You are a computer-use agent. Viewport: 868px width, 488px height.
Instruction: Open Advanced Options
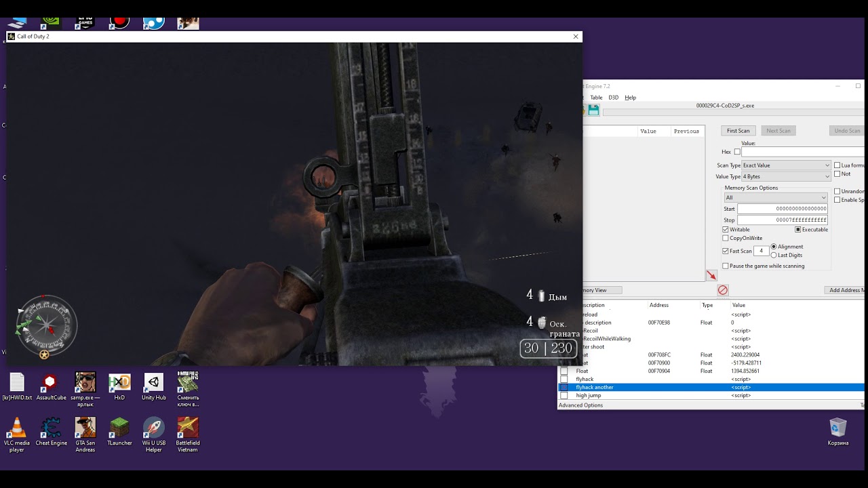(x=580, y=405)
